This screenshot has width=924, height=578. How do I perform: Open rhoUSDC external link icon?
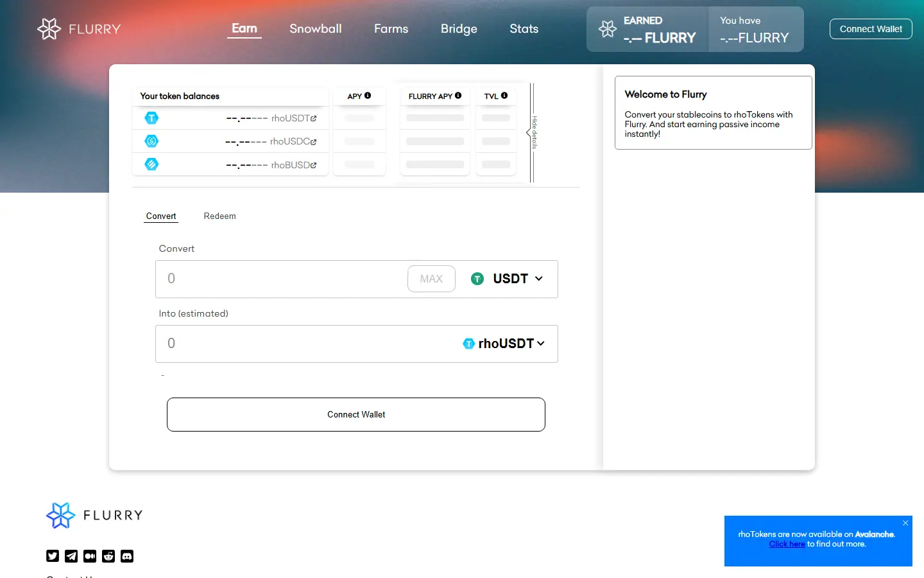click(x=314, y=141)
